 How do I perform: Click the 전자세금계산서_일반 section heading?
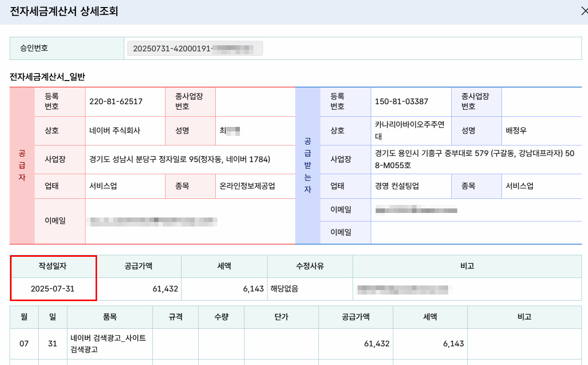(47, 77)
